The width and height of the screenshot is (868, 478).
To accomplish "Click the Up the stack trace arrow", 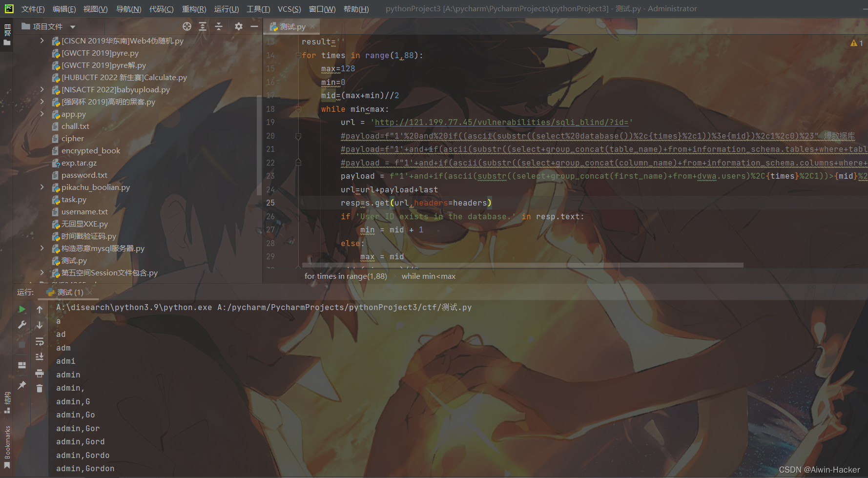I will click(x=40, y=309).
